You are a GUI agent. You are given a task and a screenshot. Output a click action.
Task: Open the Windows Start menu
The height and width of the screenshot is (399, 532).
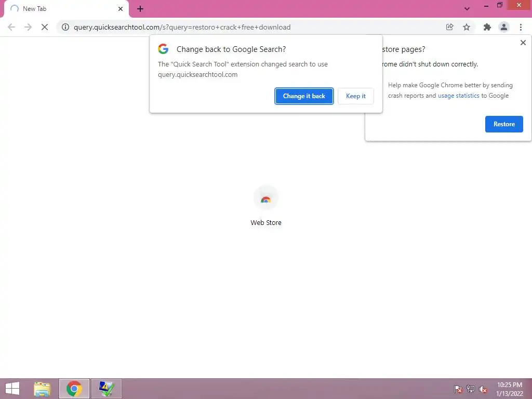coord(12,388)
